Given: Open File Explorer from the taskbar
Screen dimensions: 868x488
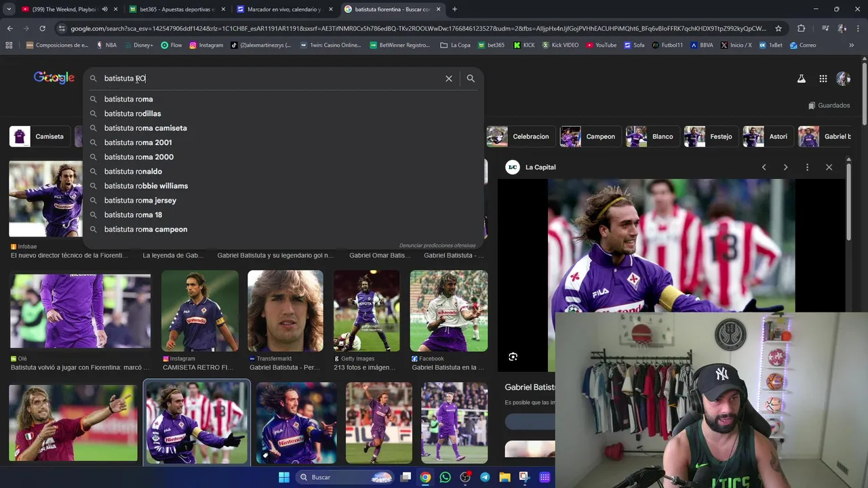Looking at the screenshot, I should [x=505, y=477].
